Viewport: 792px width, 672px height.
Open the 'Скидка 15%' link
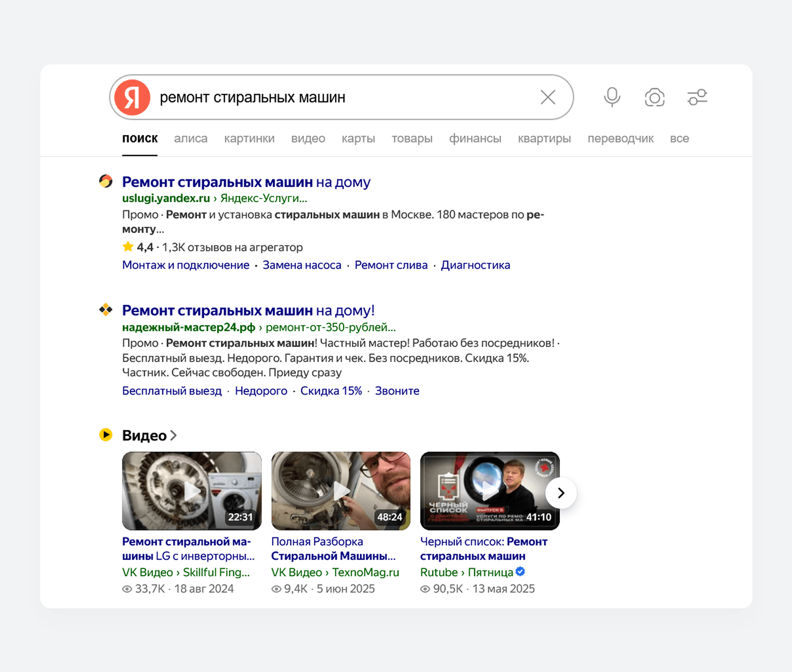pyautogui.click(x=331, y=391)
